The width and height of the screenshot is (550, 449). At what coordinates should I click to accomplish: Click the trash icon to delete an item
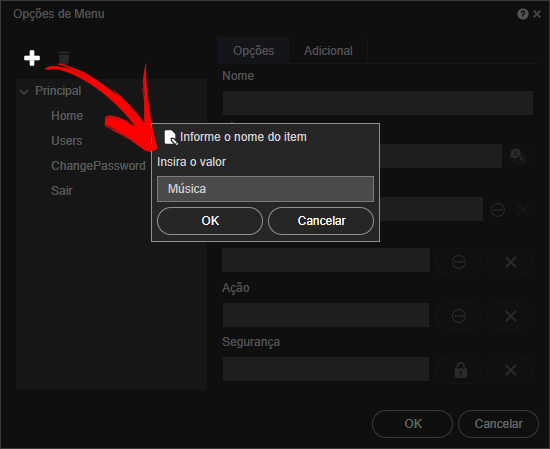[x=64, y=58]
